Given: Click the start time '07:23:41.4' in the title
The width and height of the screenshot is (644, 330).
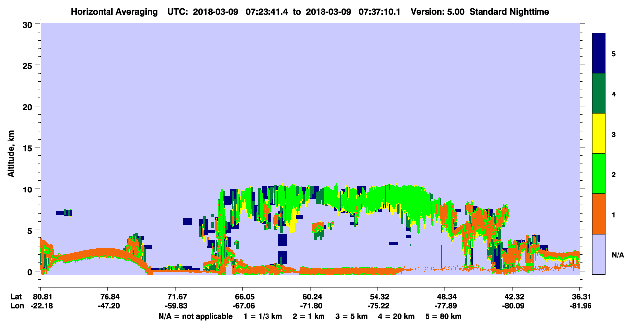Looking at the screenshot, I should [x=267, y=11].
